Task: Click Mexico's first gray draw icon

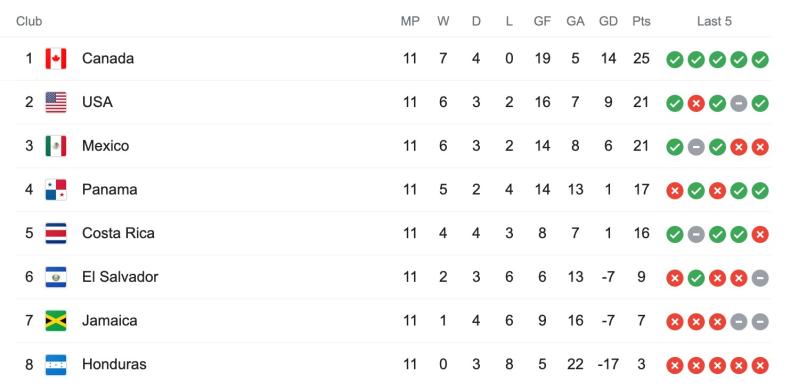Action: 696,148
